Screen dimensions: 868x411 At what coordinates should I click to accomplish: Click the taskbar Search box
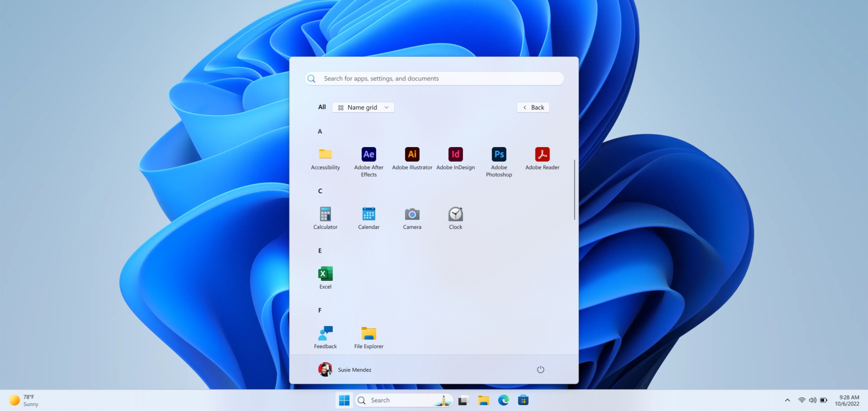(x=404, y=400)
